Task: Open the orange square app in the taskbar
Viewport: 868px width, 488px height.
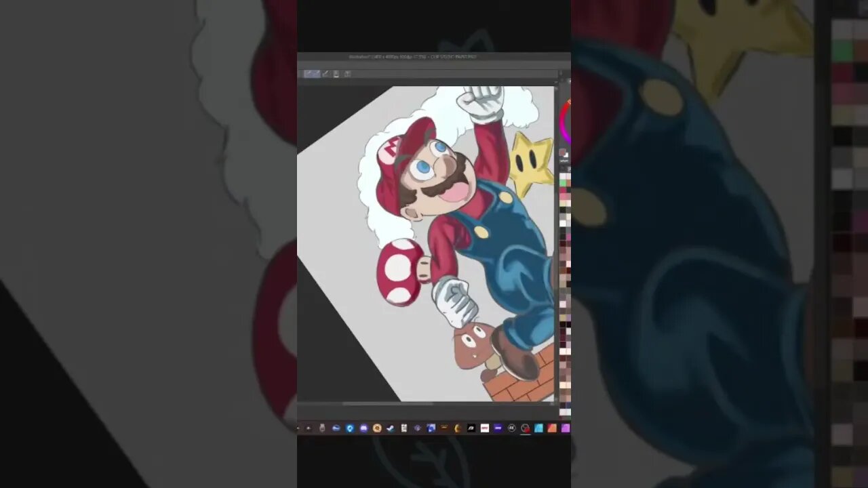Action: 552,428
